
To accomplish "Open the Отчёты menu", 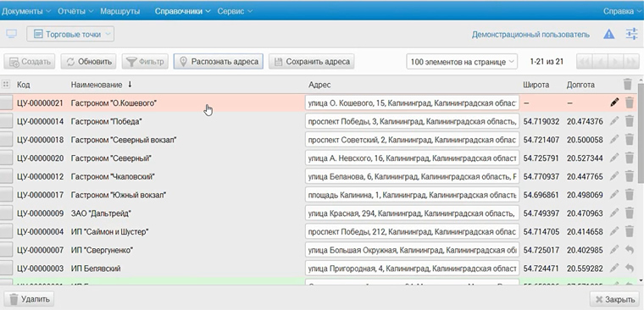I will [75, 12].
